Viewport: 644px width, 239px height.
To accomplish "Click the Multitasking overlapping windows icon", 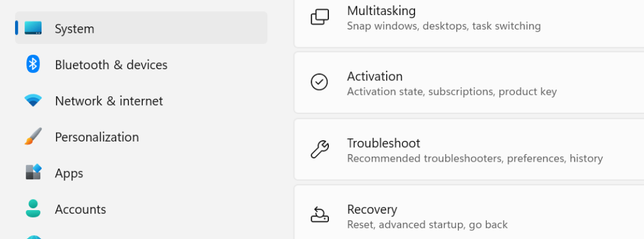I will point(319,17).
